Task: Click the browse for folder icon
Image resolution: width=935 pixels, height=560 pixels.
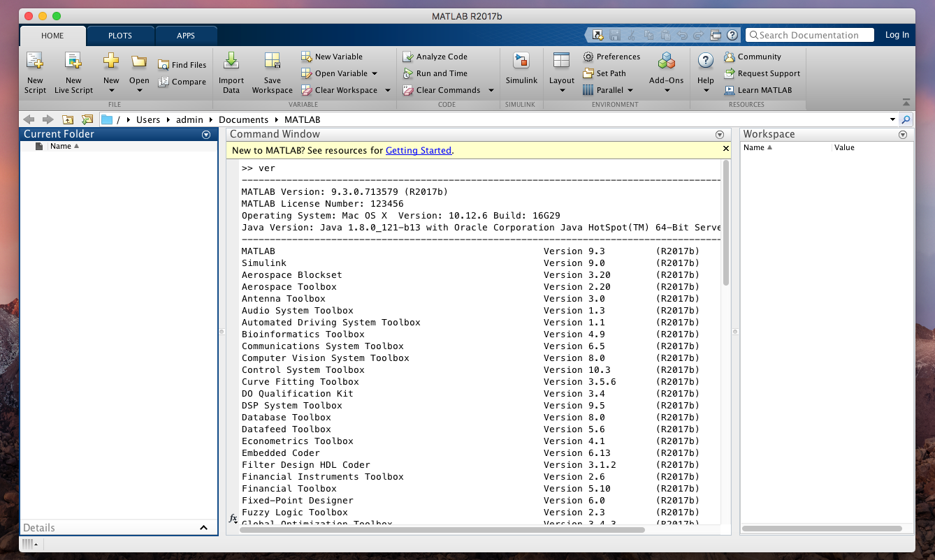Action: click(x=87, y=119)
